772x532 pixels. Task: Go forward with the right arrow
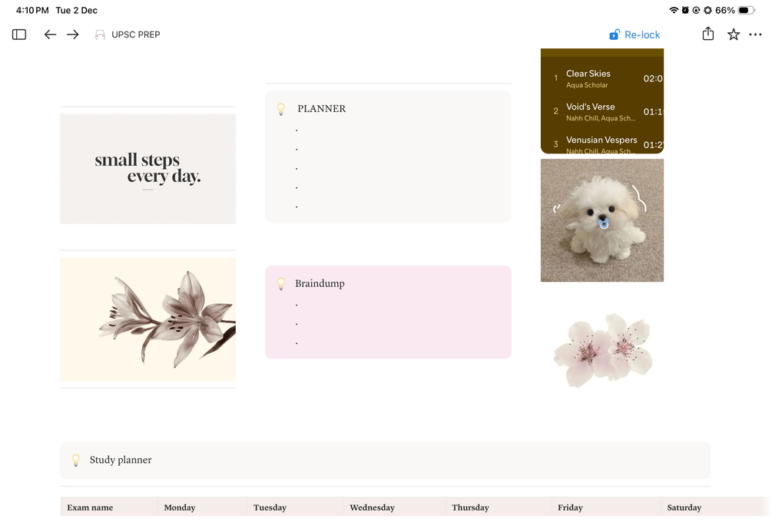(73, 35)
